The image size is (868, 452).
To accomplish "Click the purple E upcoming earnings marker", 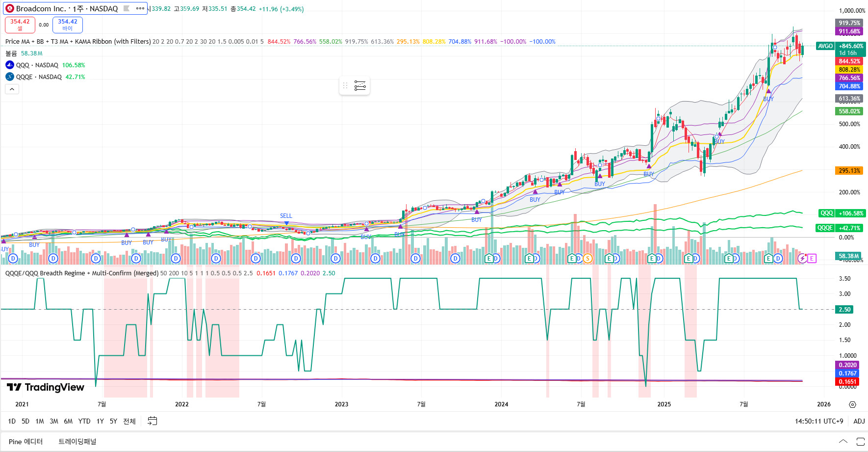I will 812,258.
